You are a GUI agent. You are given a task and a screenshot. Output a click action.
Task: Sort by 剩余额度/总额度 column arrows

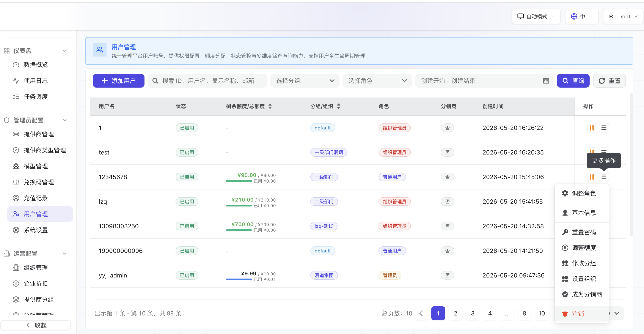pos(270,106)
